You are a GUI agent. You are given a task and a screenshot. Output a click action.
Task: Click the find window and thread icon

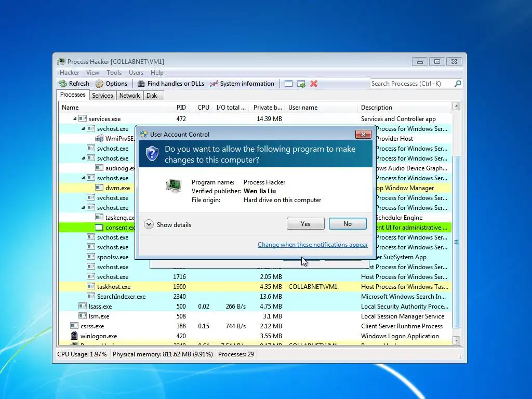[301, 84]
